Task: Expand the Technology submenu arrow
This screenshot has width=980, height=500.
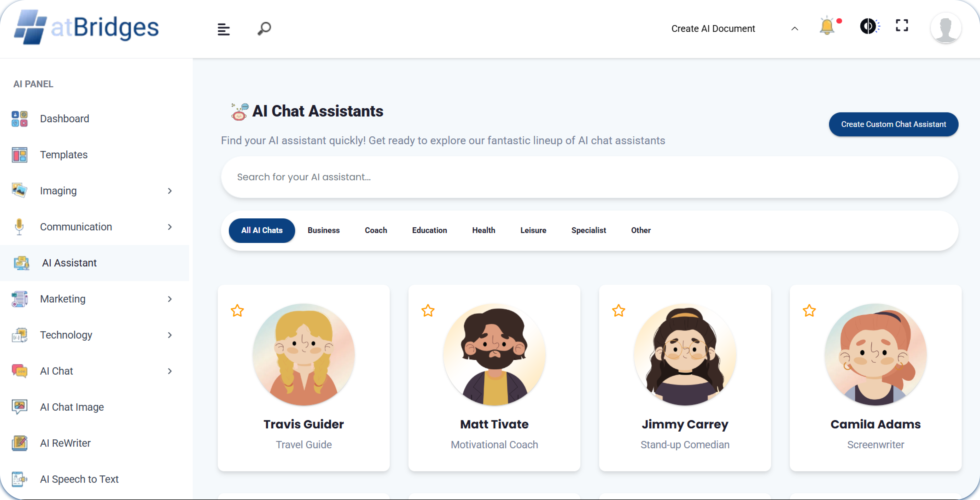Action: click(x=170, y=335)
